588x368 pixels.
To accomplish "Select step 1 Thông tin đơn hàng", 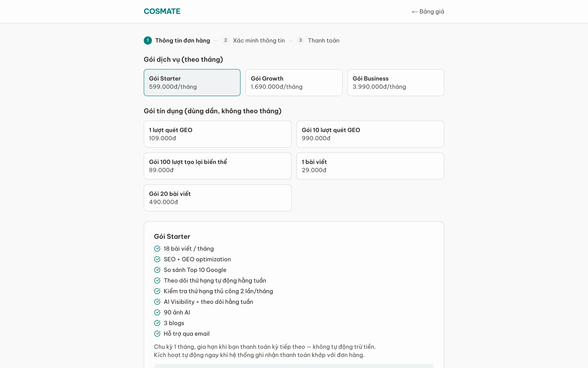I will tap(177, 40).
